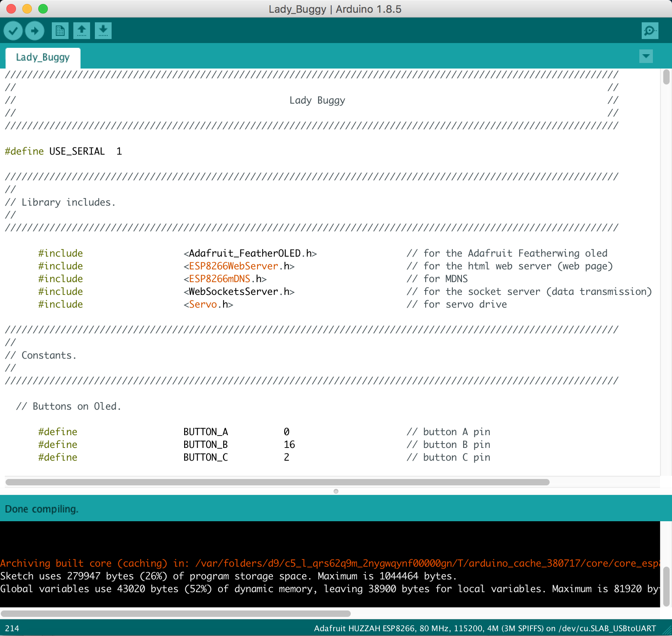Click the console horizontal scrollbar
Viewport: 672px width, 636px height.
[175, 614]
